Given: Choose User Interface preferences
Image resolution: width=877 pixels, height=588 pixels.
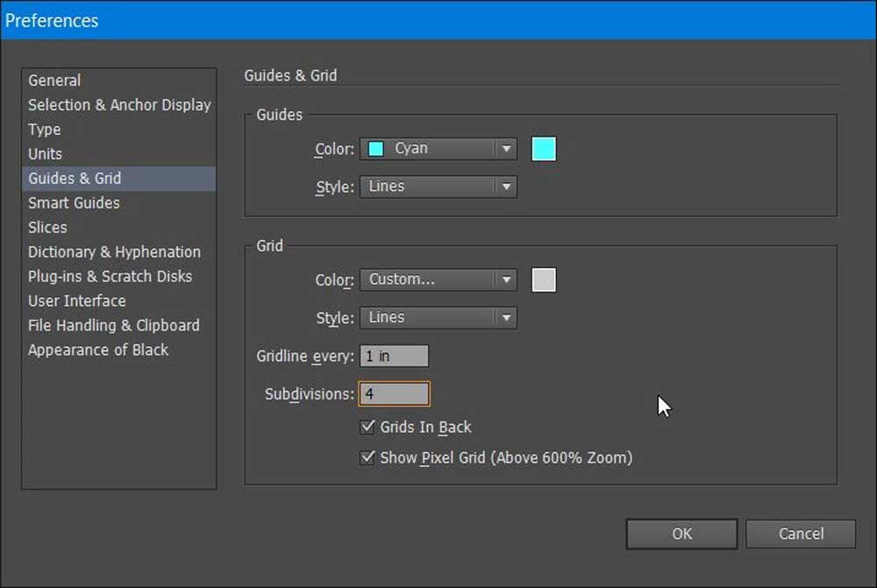Looking at the screenshot, I should [77, 301].
